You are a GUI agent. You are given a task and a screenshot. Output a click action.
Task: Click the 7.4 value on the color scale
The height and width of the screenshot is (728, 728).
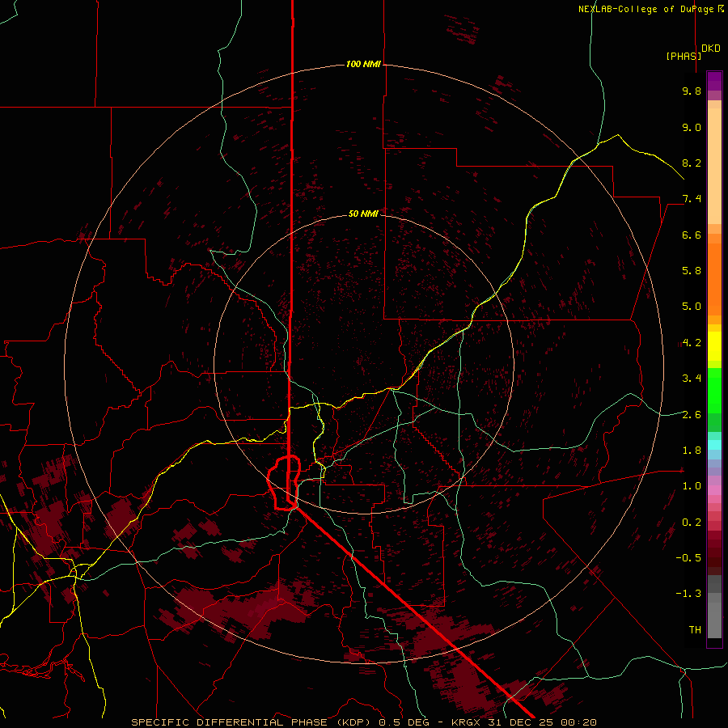[x=692, y=199]
